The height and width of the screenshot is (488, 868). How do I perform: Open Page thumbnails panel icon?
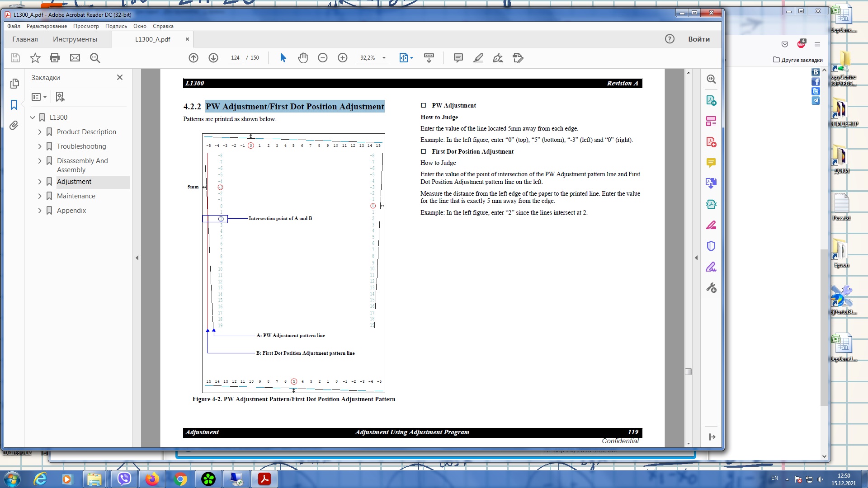(14, 84)
